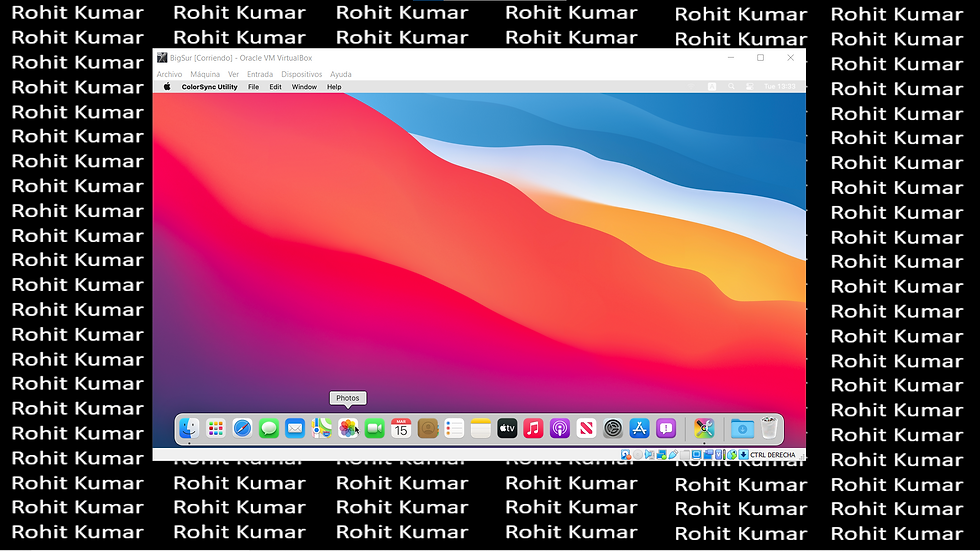Minimize the VirtualBox window

tap(731, 57)
